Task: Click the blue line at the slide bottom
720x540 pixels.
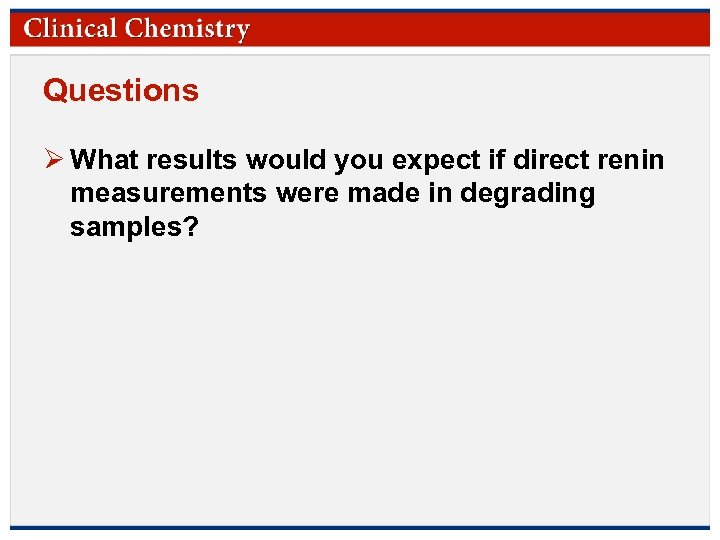Action: (360, 527)
